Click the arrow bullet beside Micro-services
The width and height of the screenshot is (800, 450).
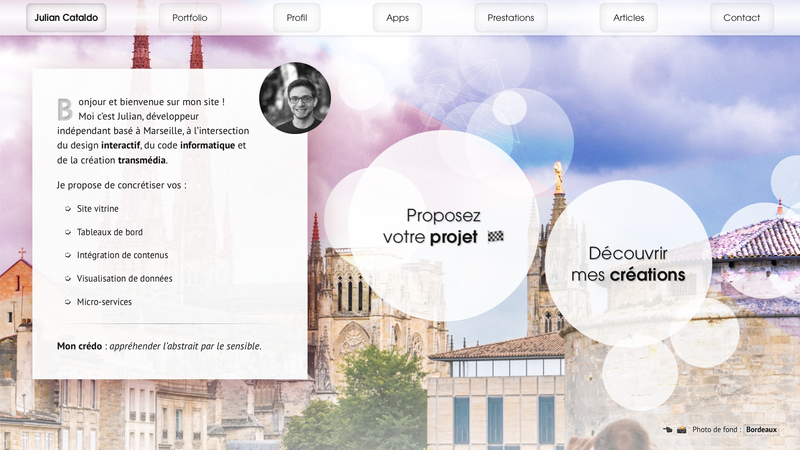click(x=68, y=302)
